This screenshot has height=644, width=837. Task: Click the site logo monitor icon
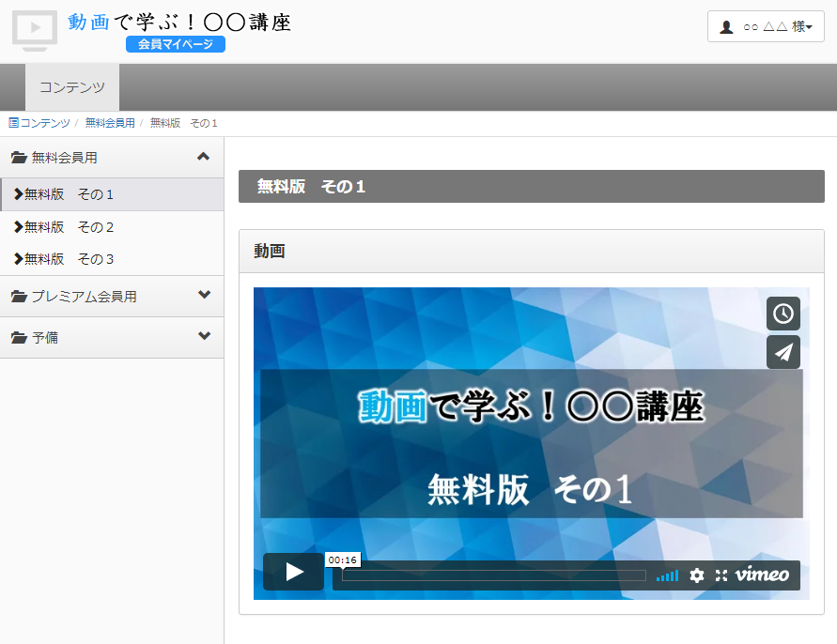click(35, 30)
